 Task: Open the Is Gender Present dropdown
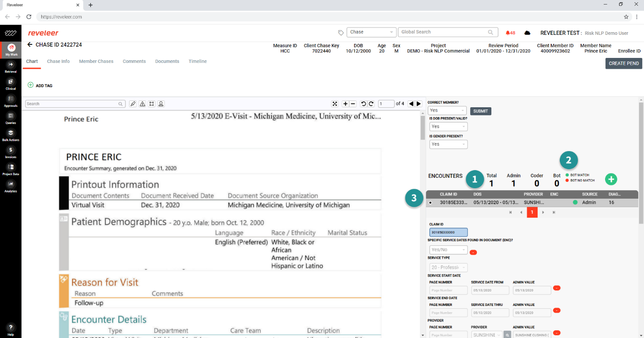pyautogui.click(x=448, y=144)
